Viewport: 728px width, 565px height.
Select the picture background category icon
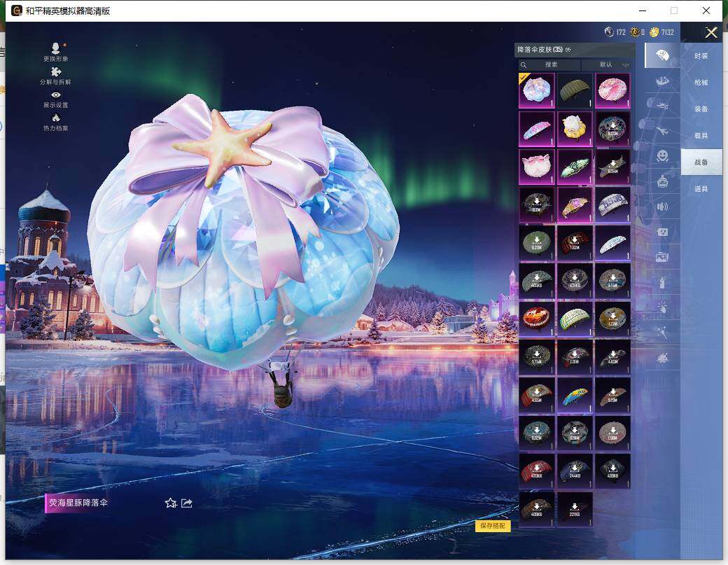(662, 257)
